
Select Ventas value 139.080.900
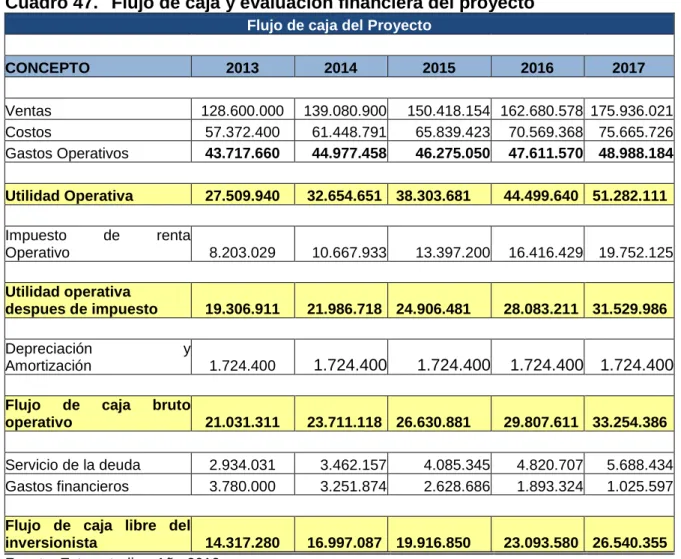click(345, 111)
